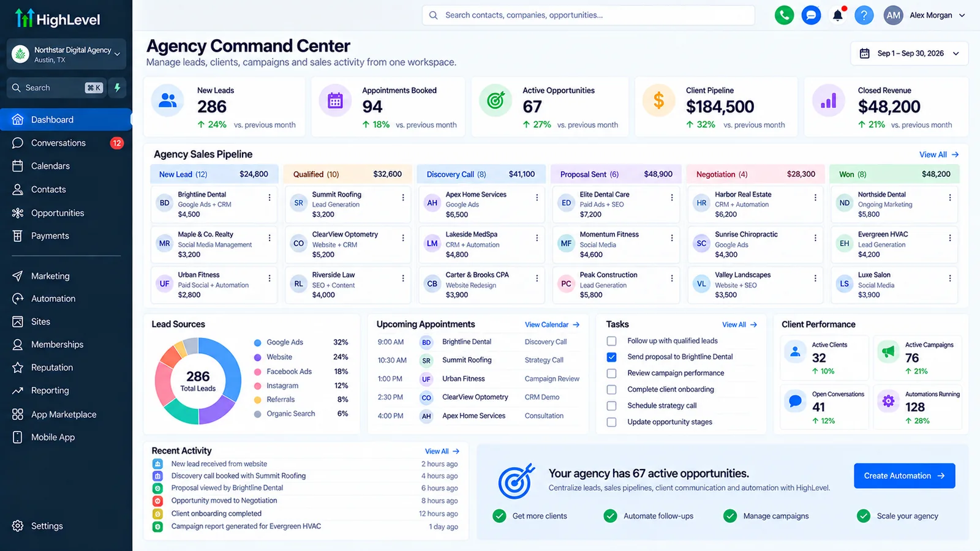
Task: Click the Appointments Booked calendar icon
Action: (335, 100)
